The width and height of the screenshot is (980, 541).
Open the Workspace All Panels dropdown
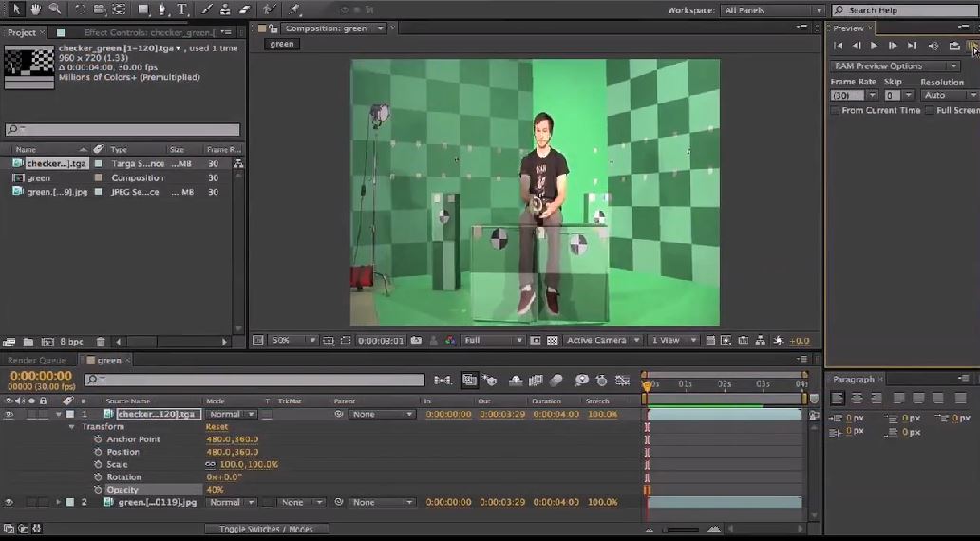[x=773, y=10]
